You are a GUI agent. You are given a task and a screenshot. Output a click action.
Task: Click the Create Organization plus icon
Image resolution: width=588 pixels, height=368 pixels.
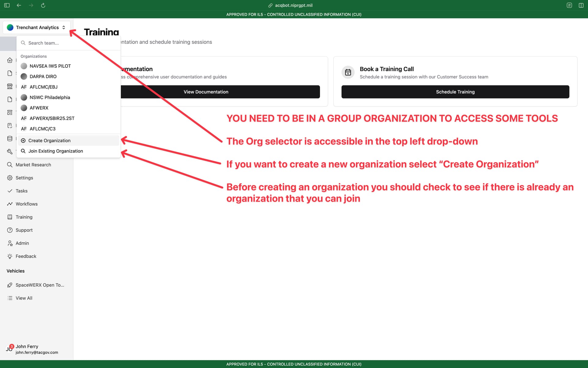(23, 141)
